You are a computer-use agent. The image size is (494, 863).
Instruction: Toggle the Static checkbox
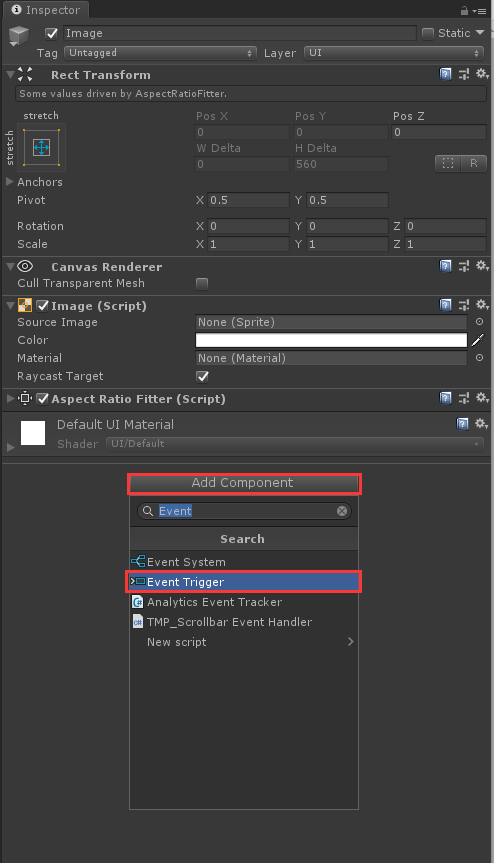427,34
